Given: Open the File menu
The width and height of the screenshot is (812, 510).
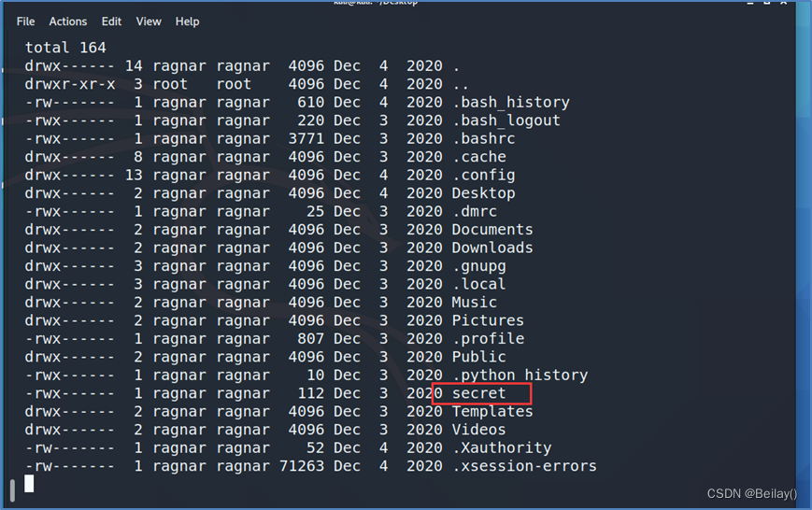Looking at the screenshot, I should pyautogui.click(x=25, y=21).
